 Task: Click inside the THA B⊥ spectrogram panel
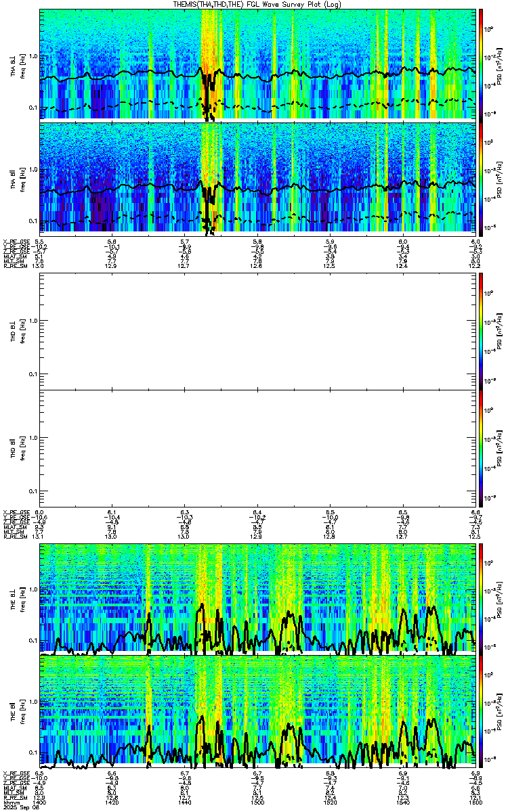pyautogui.click(x=257, y=64)
